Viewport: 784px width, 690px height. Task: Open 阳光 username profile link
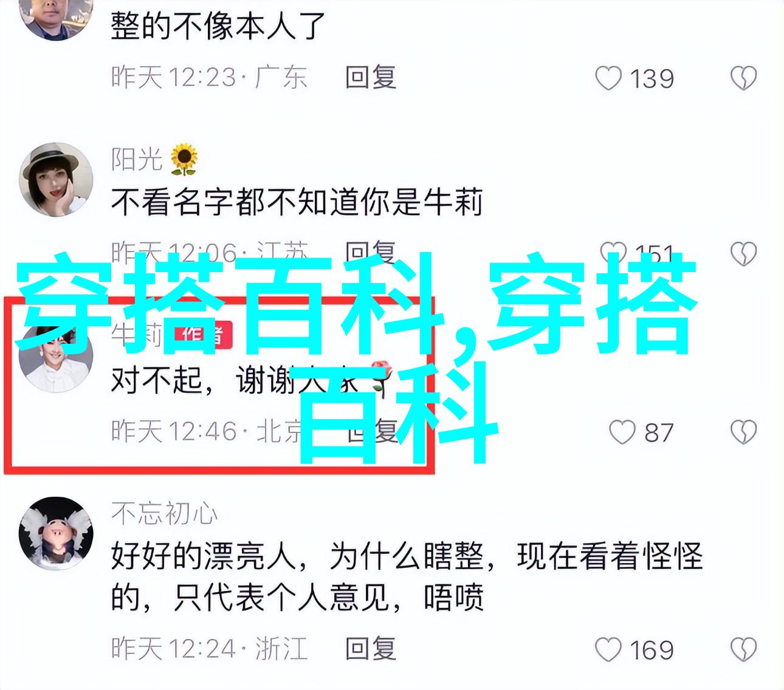pyautogui.click(x=136, y=159)
